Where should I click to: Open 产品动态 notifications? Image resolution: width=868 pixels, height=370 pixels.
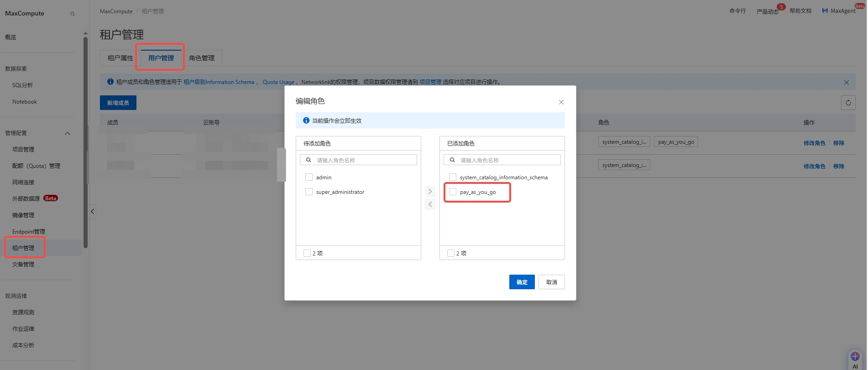click(x=767, y=11)
